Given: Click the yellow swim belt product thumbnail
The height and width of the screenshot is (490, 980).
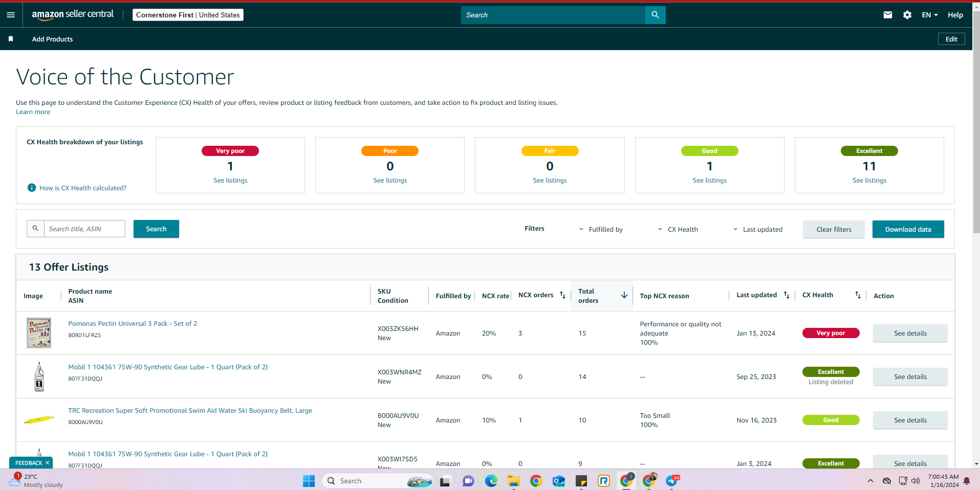Looking at the screenshot, I should click(39, 420).
